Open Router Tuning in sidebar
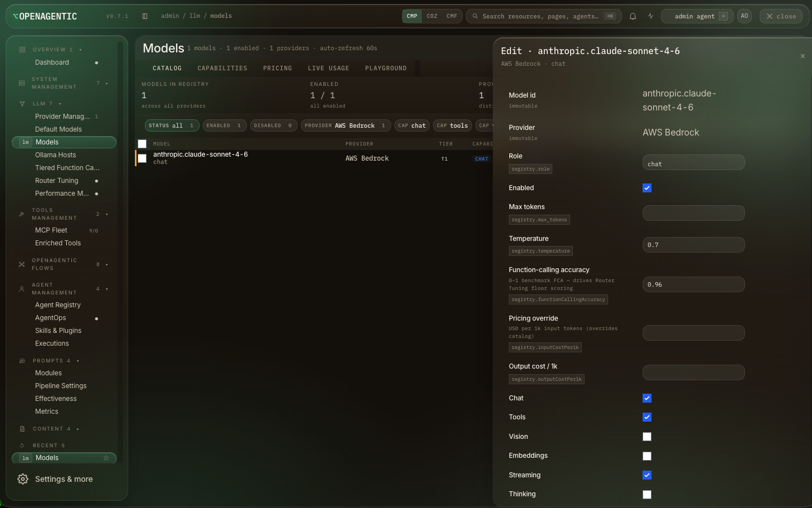The image size is (812, 508). [57, 181]
